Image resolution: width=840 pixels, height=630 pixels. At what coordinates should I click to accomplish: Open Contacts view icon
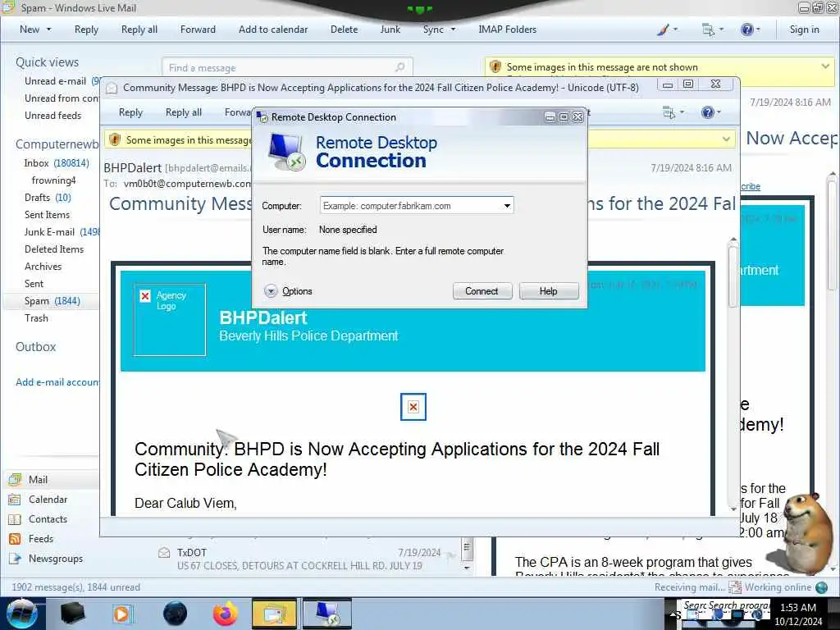tap(15, 519)
